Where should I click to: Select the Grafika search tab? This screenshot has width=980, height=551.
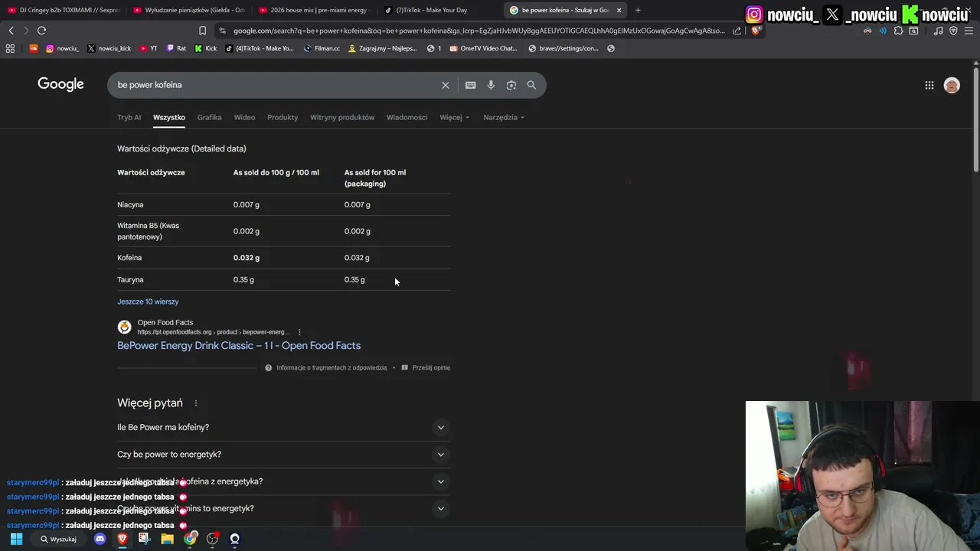tap(209, 118)
